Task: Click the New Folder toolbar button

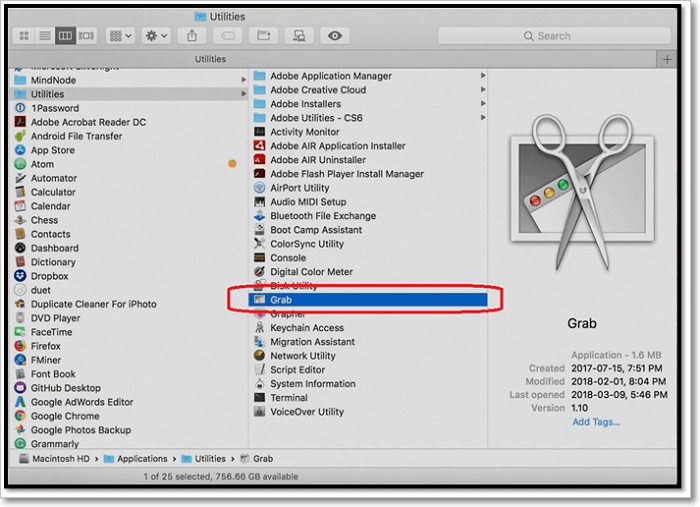Action: pos(263,36)
